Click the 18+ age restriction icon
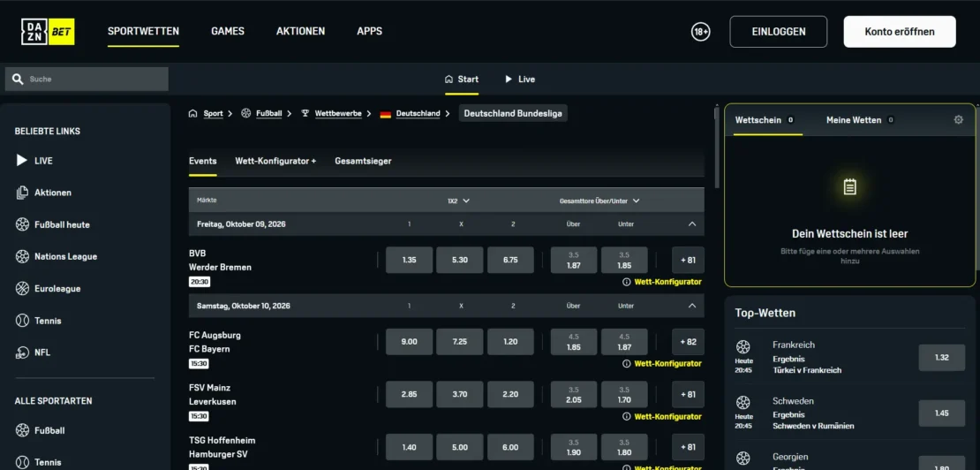 pyautogui.click(x=701, y=32)
